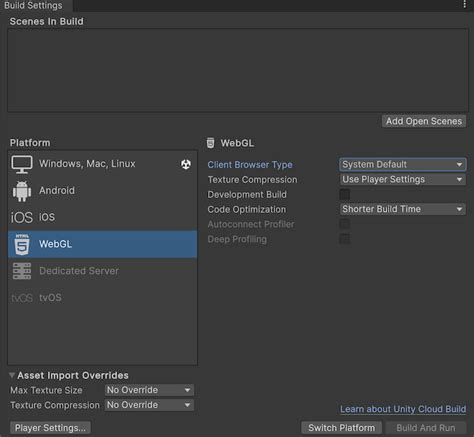The width and height of the screenshot is (474, 437).
Task: Click Add Open Scenes button
Action: pos(424,121)
